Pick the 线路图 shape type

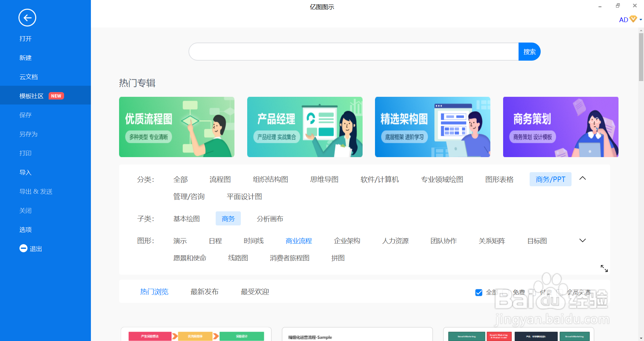pyautogui.click(x=238, y=258)
